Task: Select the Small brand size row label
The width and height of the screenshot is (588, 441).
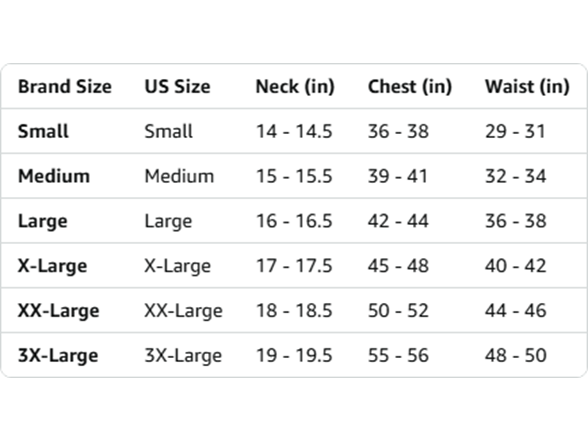Action: 43,131
